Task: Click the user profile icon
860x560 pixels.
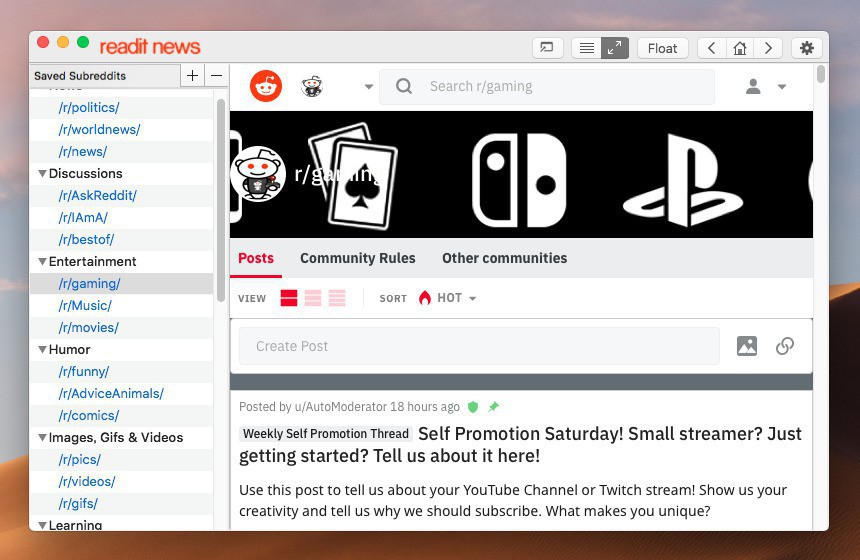Action: [x=753, y=86]
